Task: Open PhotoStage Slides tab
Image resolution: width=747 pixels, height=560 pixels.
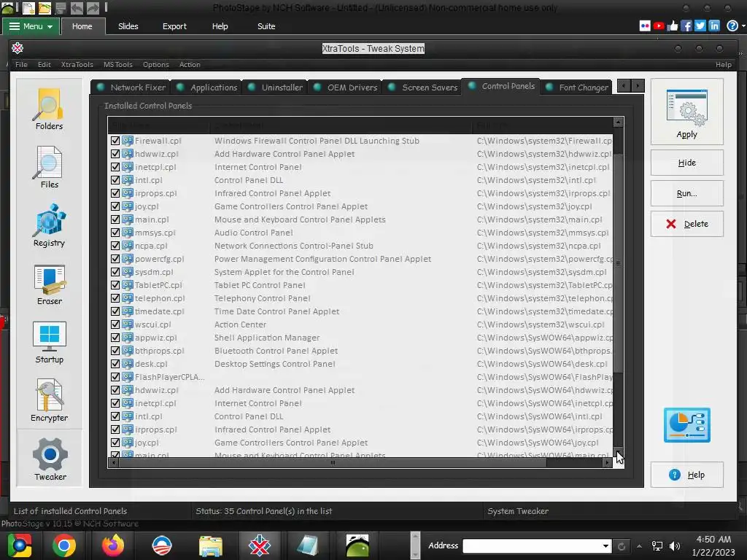Action: click(x=128, y=26)
